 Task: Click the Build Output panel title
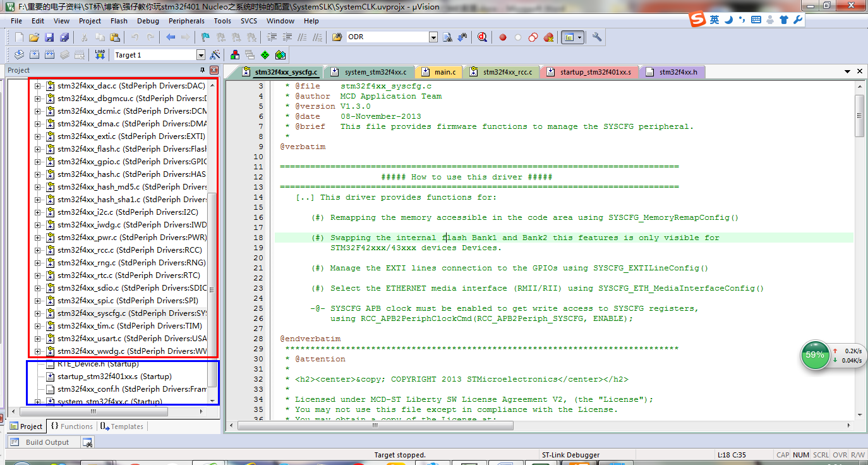pos(47,442)
